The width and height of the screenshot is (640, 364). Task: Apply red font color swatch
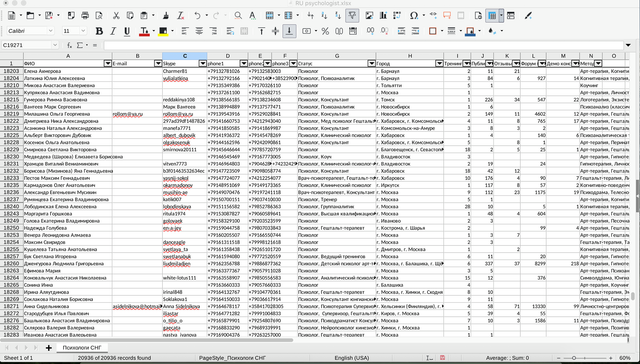144,31
